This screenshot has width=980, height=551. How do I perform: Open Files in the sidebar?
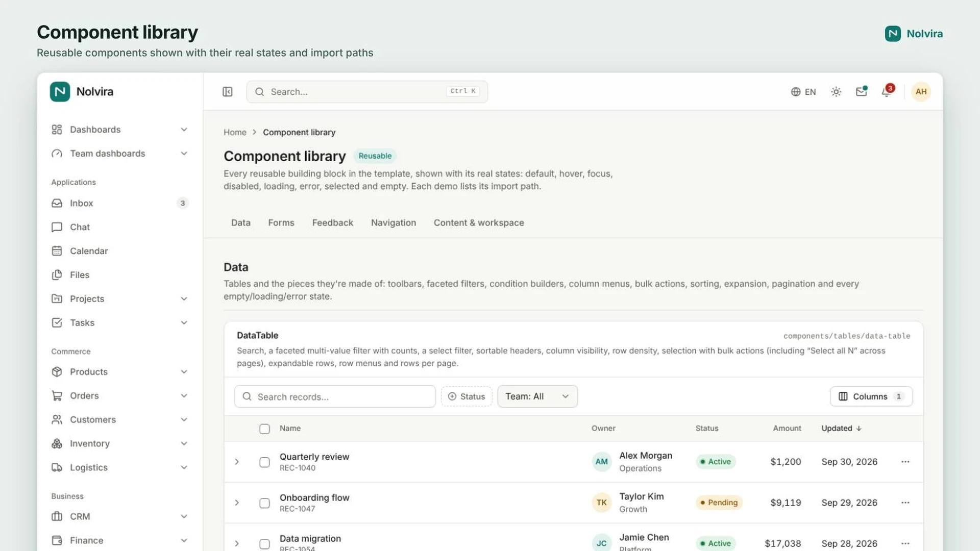pyautogui.click(x=120, y=275)
